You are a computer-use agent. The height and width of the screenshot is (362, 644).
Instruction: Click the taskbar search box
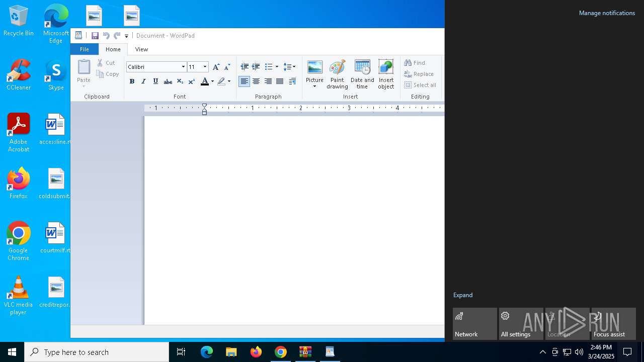pyautogui.click(x=97, y=352)
